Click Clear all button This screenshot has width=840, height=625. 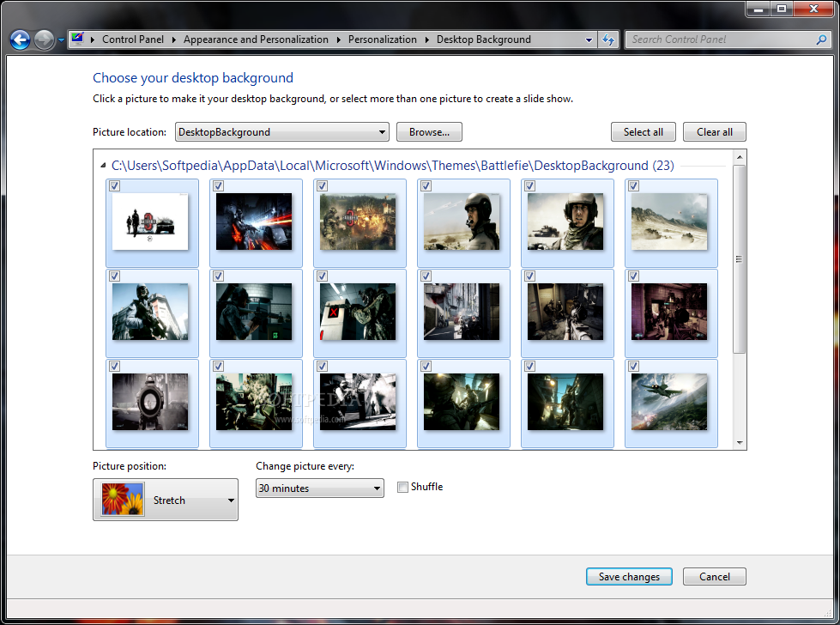[715, 132]
